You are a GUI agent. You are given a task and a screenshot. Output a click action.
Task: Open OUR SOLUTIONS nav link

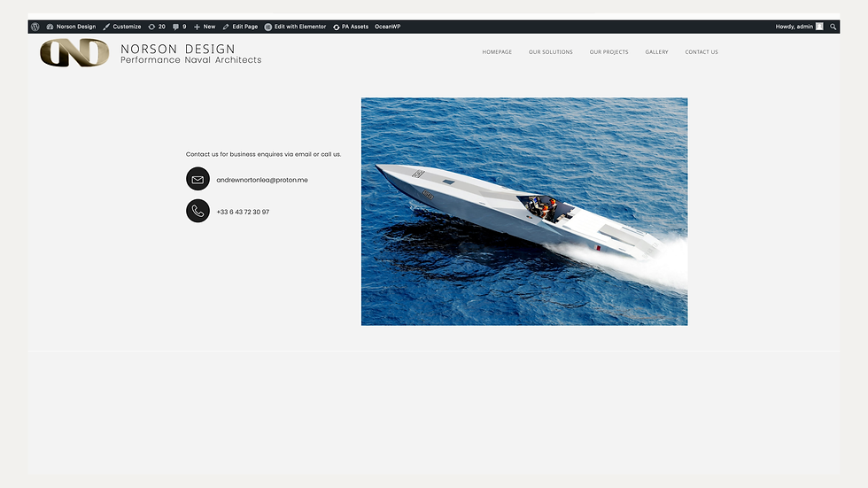point(551,52)
